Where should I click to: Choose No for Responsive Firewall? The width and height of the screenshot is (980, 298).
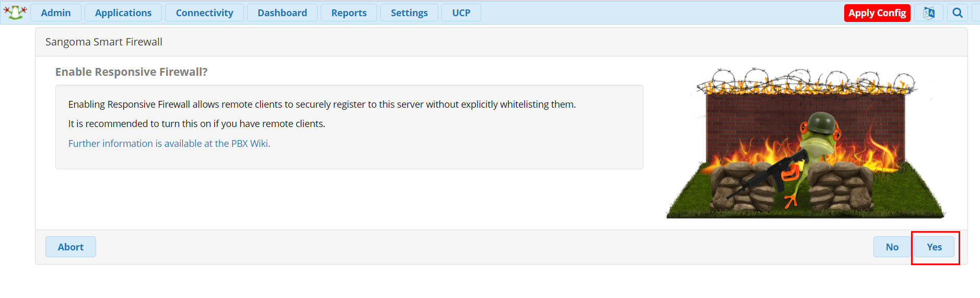tap(892, 247)
